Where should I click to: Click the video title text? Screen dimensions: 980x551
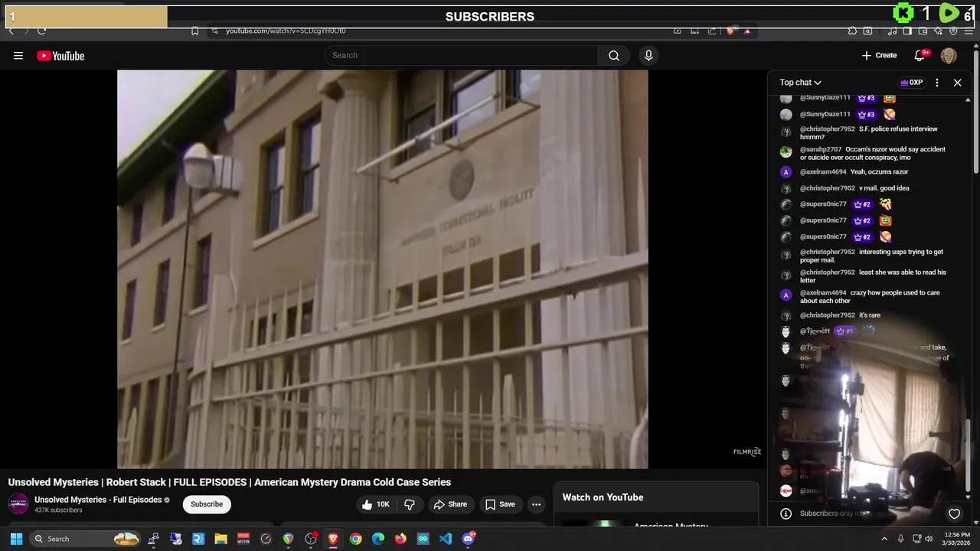click(230, 482)
